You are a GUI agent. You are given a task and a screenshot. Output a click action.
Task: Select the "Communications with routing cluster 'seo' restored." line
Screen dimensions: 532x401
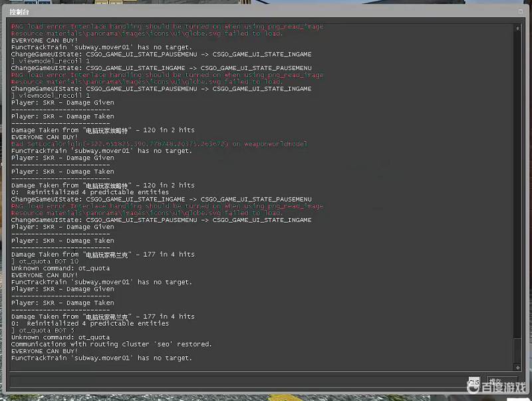coord(112,344)
